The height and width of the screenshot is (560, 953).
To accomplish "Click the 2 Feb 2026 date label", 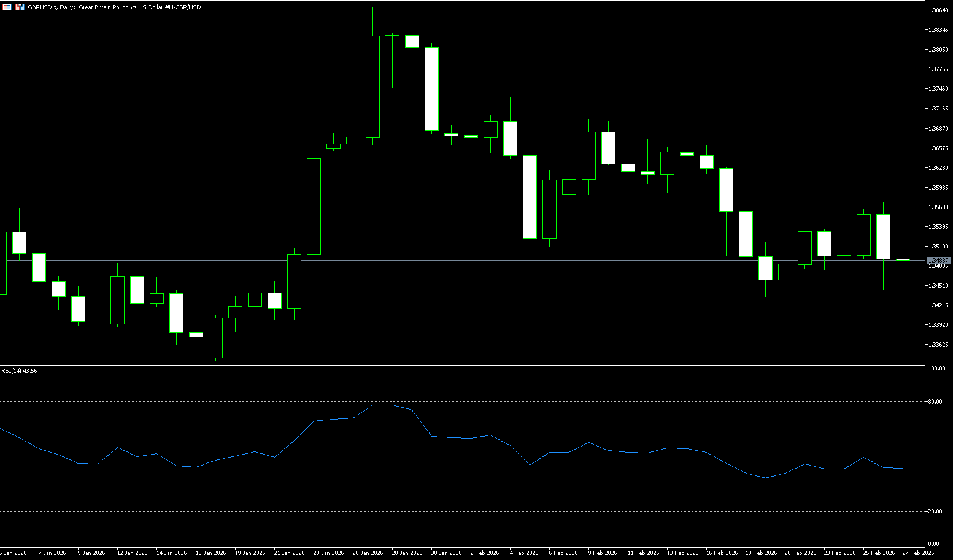I will pyautogui.click(x=484, y=553).
